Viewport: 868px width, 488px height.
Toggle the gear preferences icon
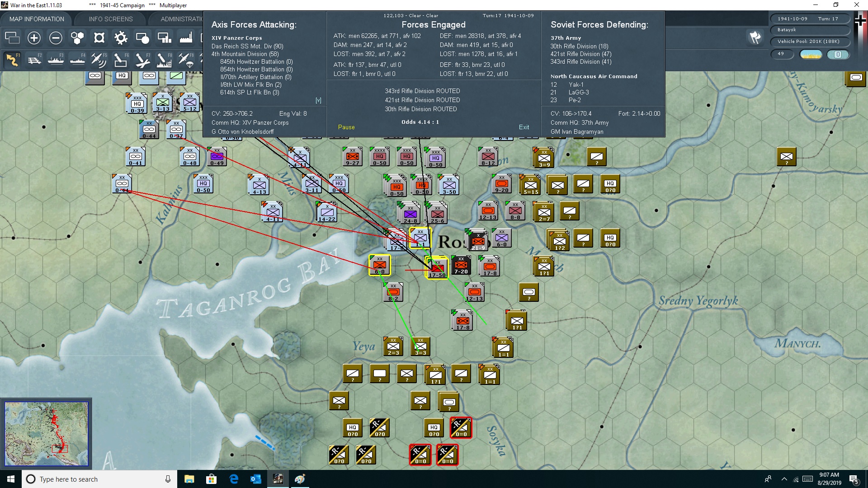[x=121, y=38]
